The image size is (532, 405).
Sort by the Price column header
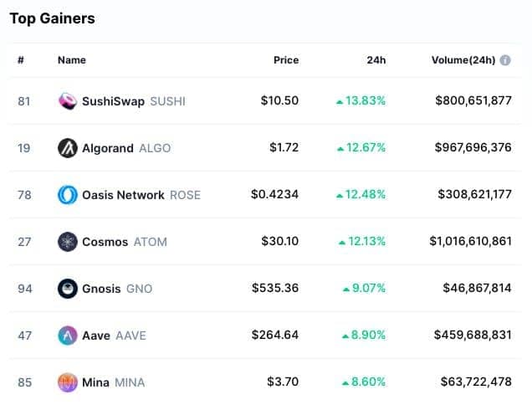[x=286, y=60]
